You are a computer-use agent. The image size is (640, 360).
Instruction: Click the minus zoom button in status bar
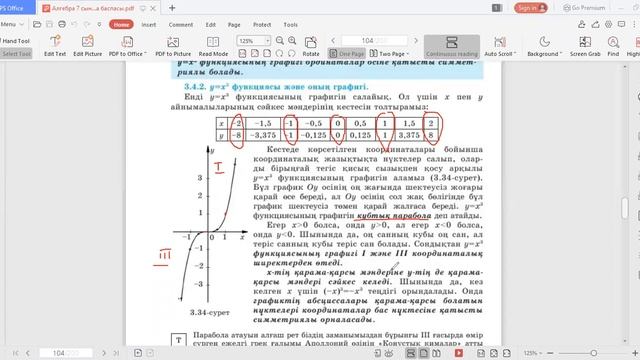pos(550,353)
